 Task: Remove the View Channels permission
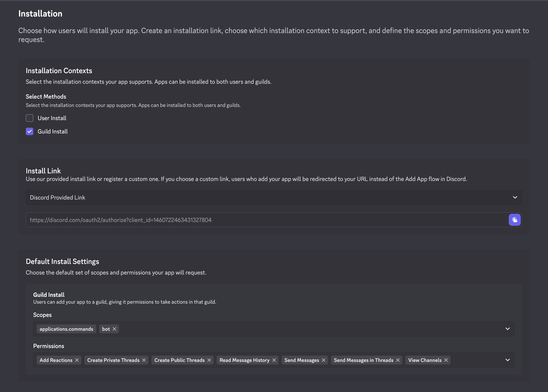446,360
